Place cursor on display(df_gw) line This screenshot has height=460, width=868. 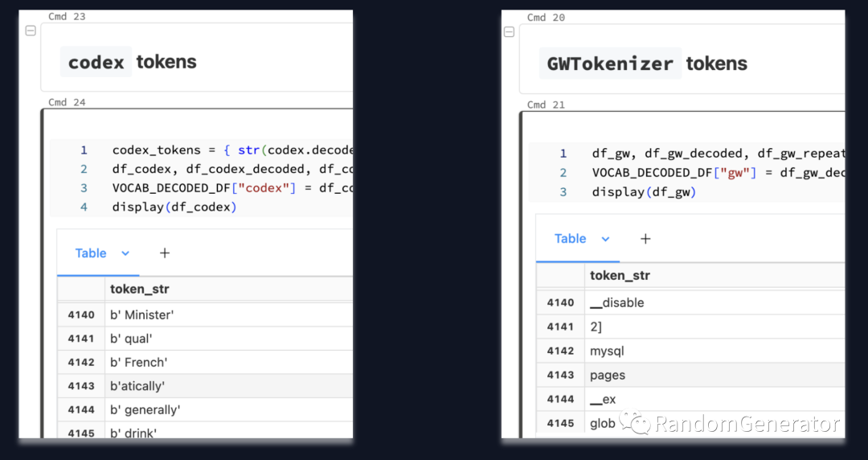pyautogui.click(x=644, y=191)
